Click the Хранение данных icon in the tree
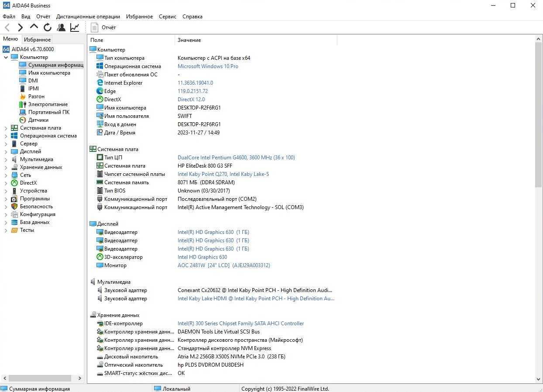Image resolution: width=543 pixels, height=392 pixels. [x=14, y=167]
